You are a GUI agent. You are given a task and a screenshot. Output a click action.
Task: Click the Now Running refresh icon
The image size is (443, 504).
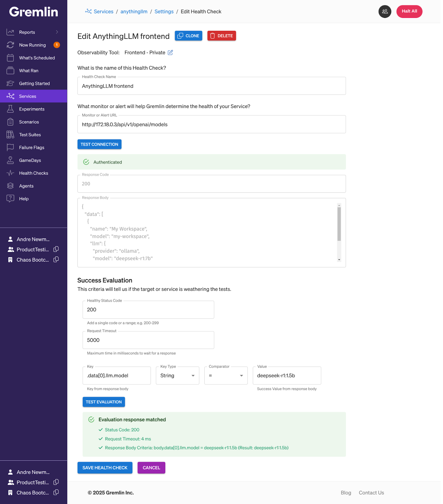pyautogui.click(x=10, y=45)
